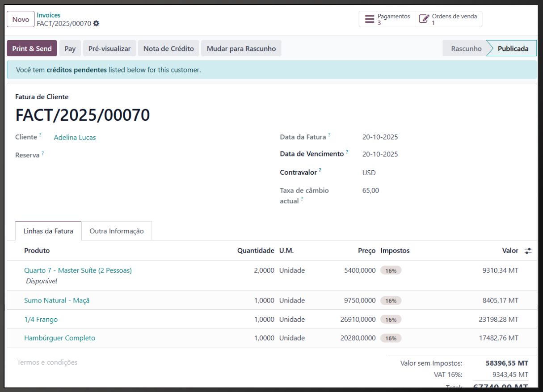Show help tooltip for Contravalor

coord(320,170)
